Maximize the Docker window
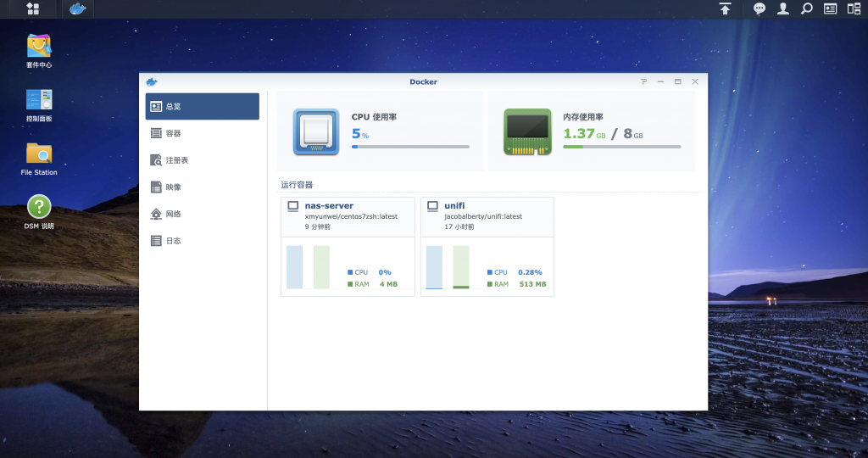 (677, 81)
